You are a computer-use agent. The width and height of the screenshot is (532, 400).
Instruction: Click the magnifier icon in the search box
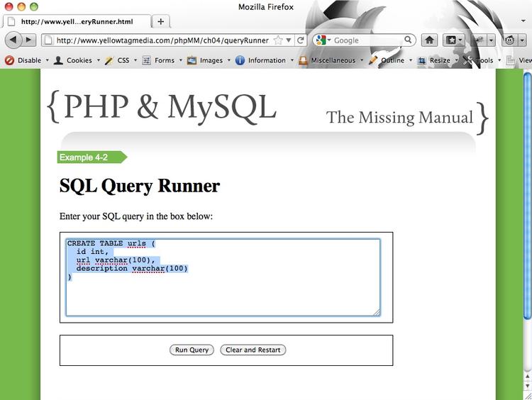(x=408, y=40)
